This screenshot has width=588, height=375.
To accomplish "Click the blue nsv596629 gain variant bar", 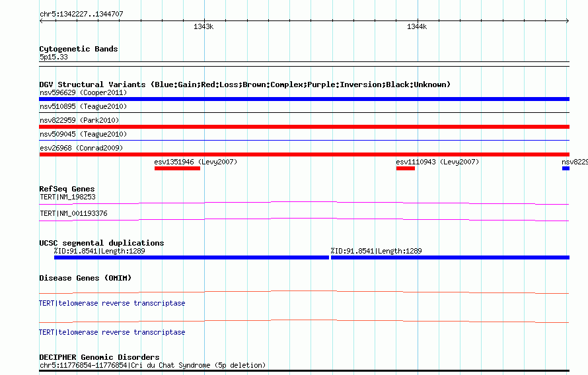I will pyautogui.click(x=304, y=99).
